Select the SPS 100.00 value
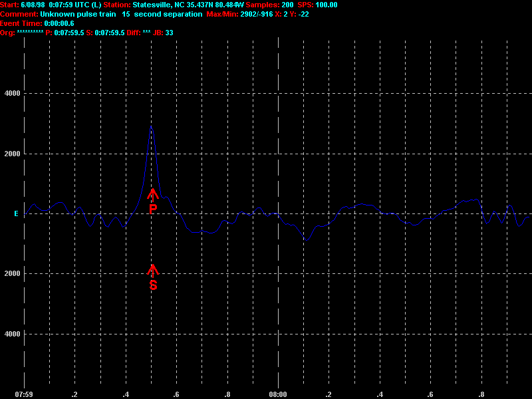The height and width of the screenshot is (399, 532). (326, 5)
